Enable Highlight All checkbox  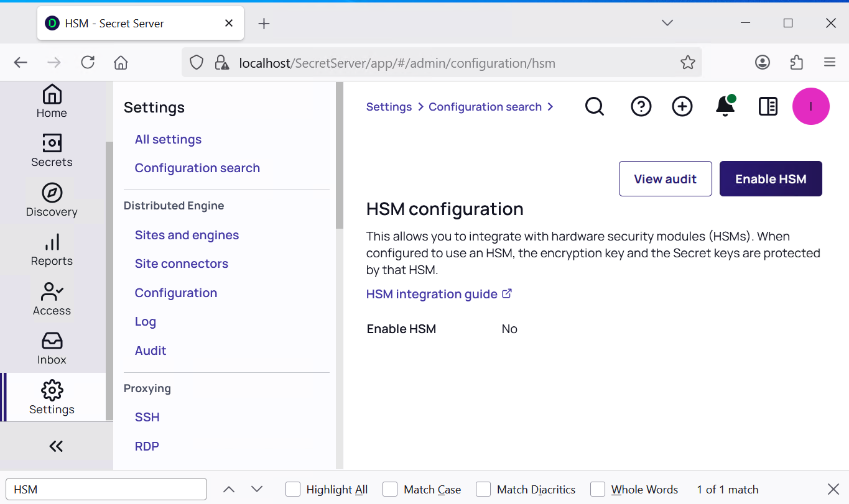[293, 489]
